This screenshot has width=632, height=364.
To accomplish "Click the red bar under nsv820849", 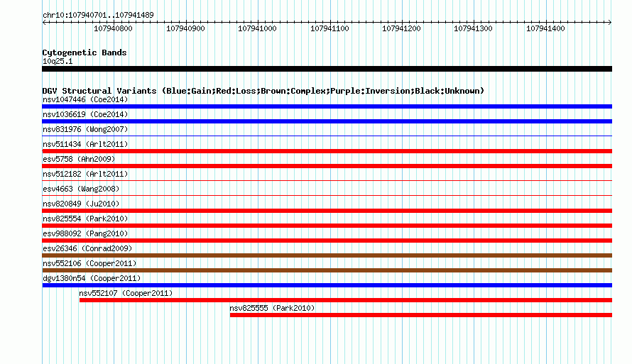I will pyautogui.click(x=327, y=211).
